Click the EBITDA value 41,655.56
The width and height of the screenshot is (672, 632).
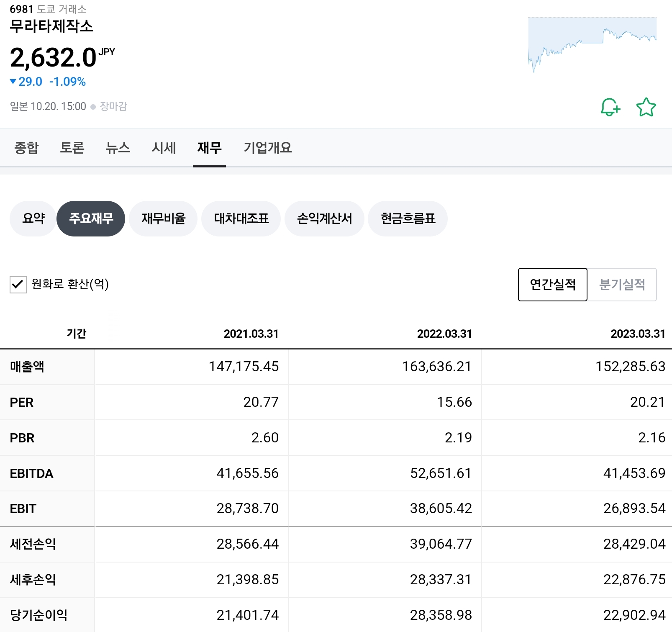tap(247, 473)
